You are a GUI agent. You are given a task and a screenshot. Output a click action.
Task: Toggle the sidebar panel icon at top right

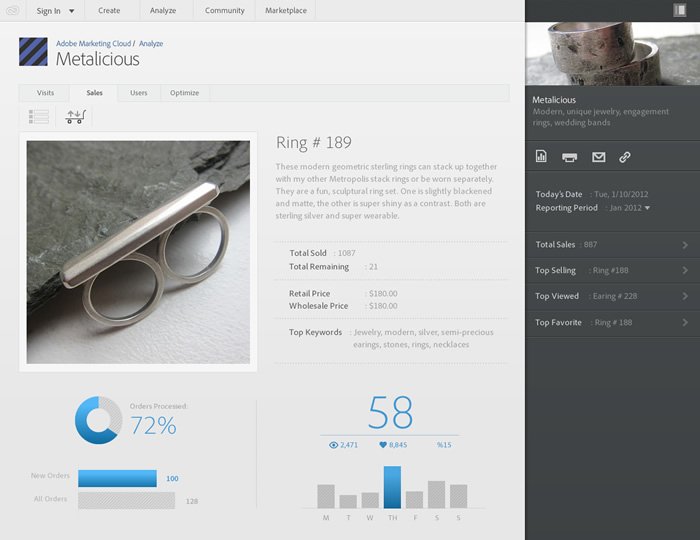coord(680,10)
